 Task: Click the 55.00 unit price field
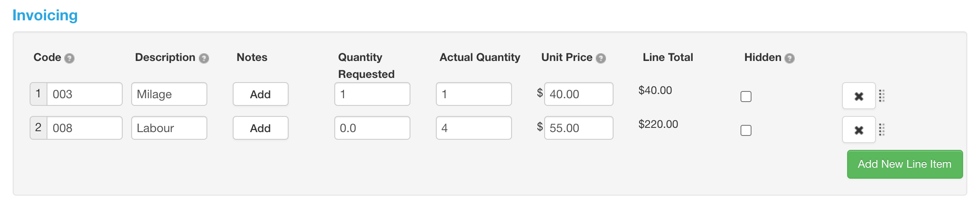pyautogui.click(x=579, y=128)
